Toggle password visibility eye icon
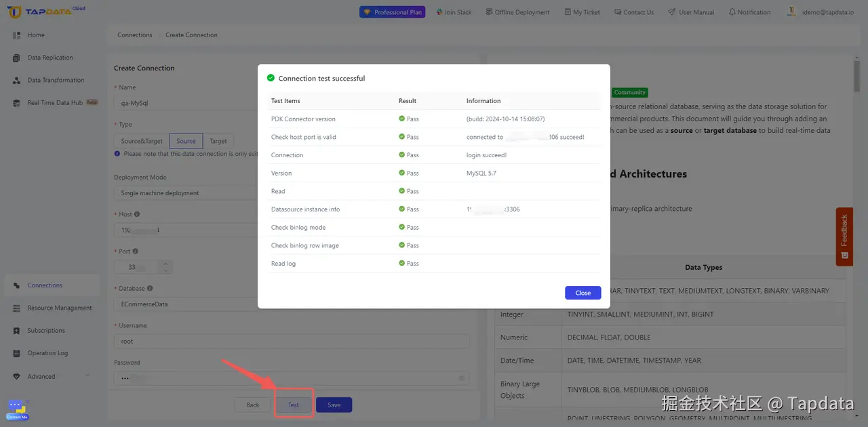Screen dimensions: 868x427 pos(462,378)
